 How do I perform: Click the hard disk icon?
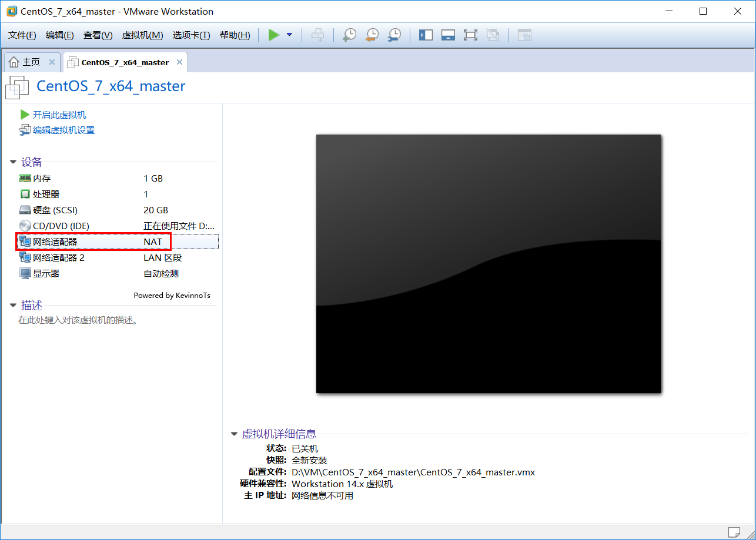(x=25, y=210)
